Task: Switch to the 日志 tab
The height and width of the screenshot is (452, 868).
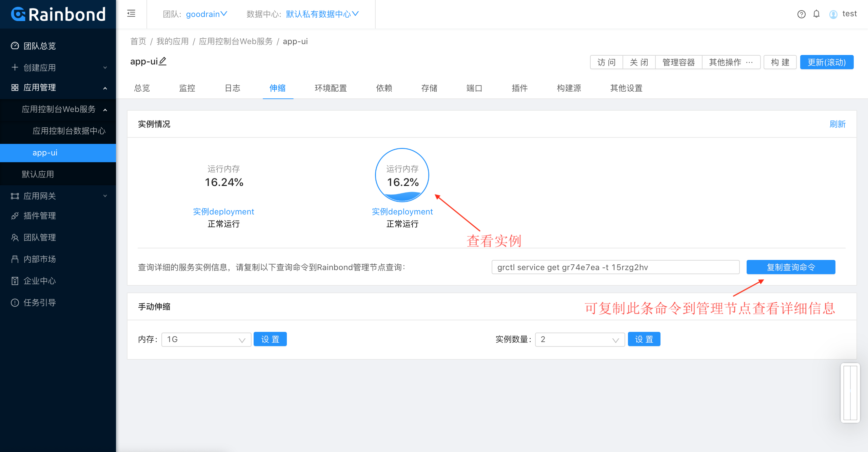Action: (233, 88)
